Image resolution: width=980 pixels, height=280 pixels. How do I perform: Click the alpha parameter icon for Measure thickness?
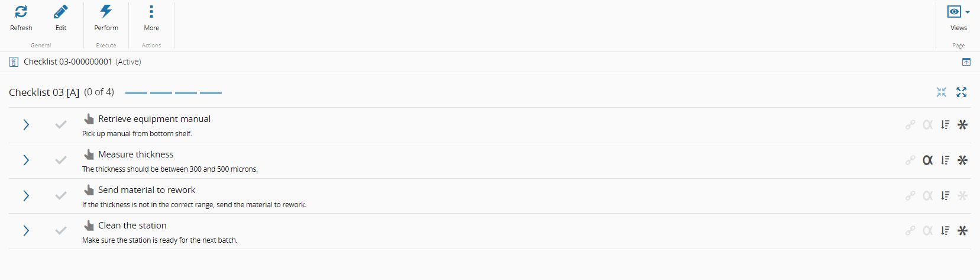point(928,160)
